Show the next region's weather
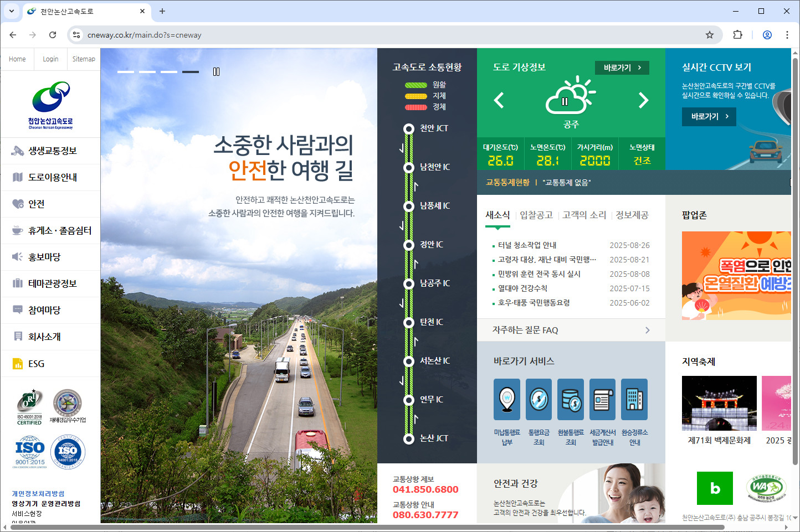This screenshot has width=800, height=532. [643, 101]
